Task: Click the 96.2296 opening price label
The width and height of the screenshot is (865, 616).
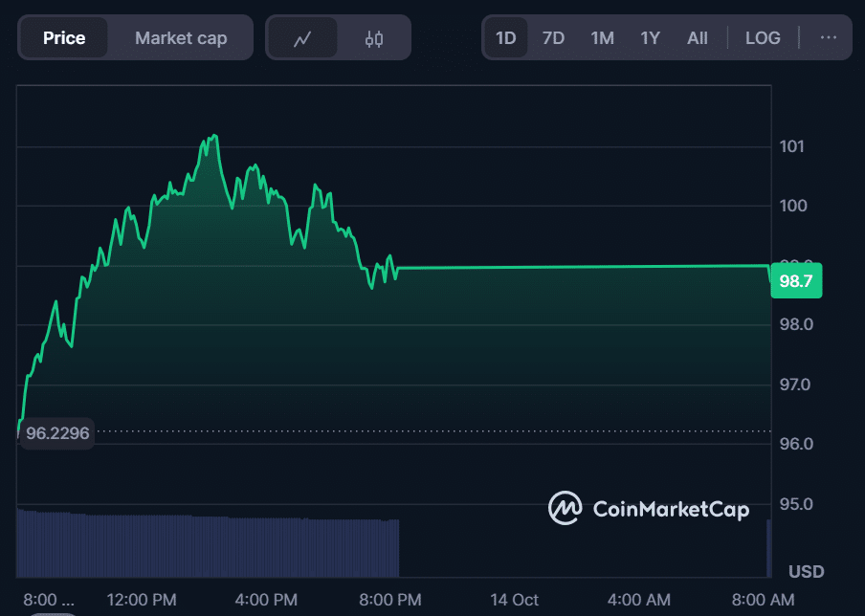Action: [x=57, y=433]
